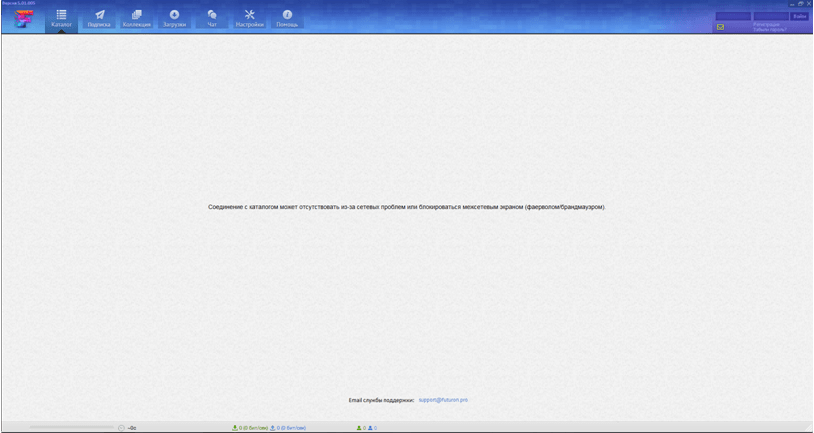
Task: Click the Забыли пароль link
Action: point(770,30)
